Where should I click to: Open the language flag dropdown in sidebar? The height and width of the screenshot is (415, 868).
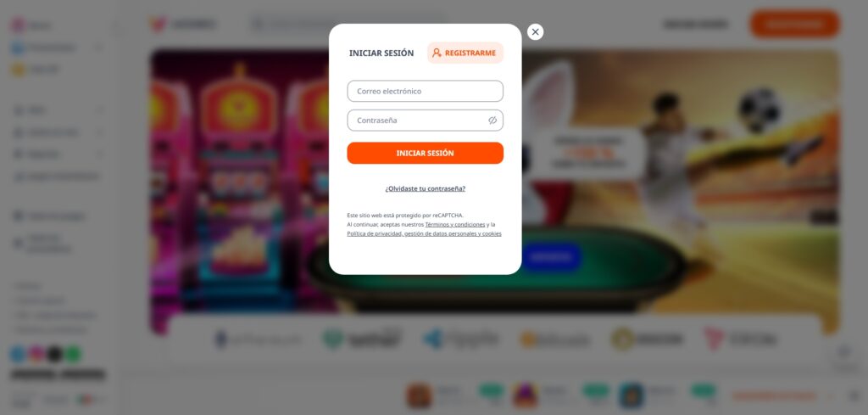(x=90, y=400)
